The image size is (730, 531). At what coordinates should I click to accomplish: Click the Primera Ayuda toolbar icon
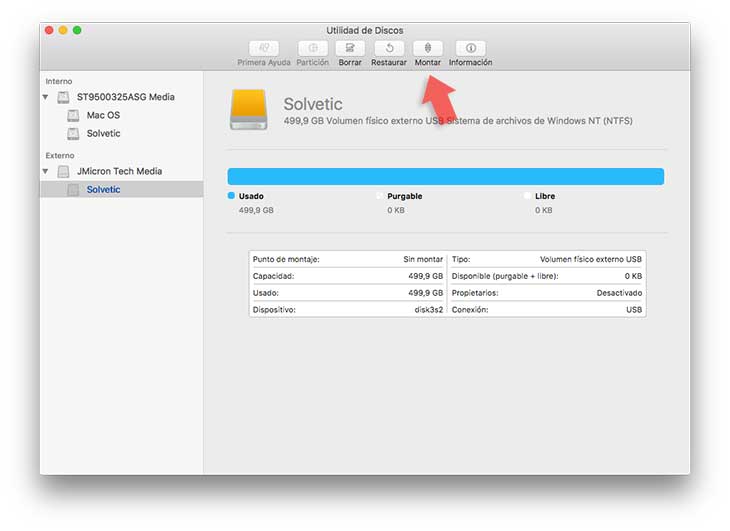(x=264, y=48)
